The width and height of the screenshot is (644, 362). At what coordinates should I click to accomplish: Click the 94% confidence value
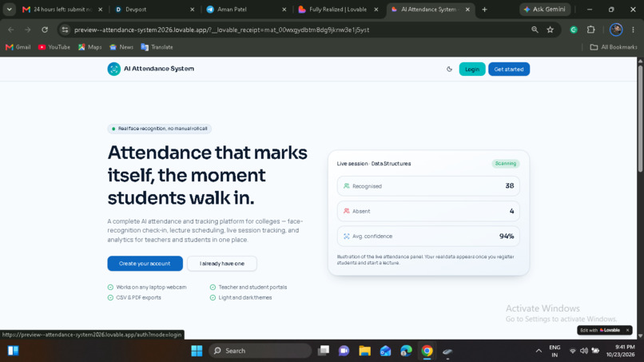(x=507, y=237)
